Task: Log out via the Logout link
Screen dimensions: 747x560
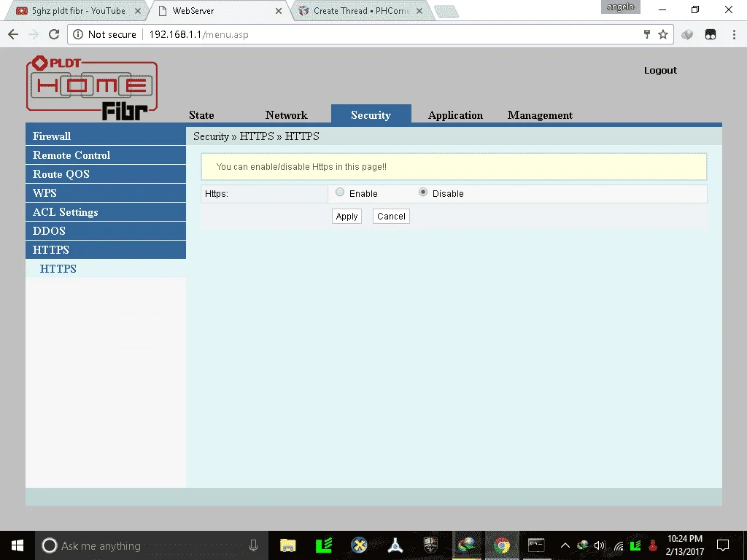Action: click(660, 71)
